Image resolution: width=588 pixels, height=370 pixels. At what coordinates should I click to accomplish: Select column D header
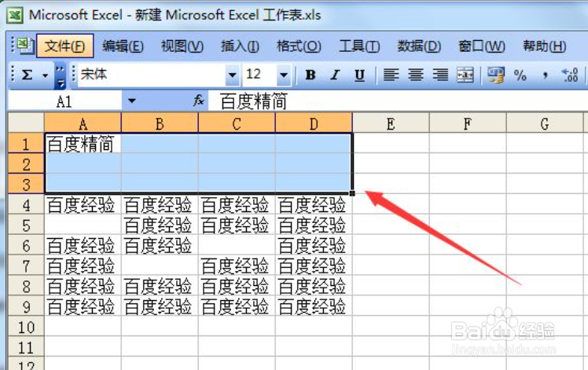tap(314, 123)
